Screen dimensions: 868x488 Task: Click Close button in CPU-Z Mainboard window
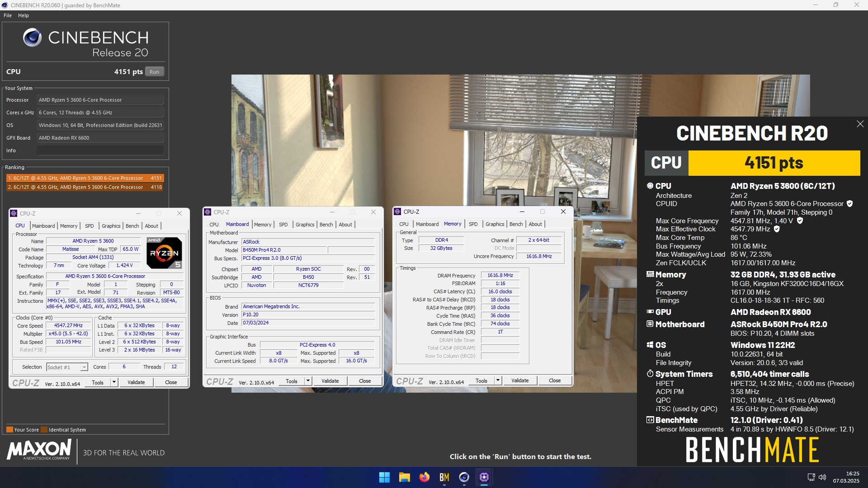pos(365,381)
